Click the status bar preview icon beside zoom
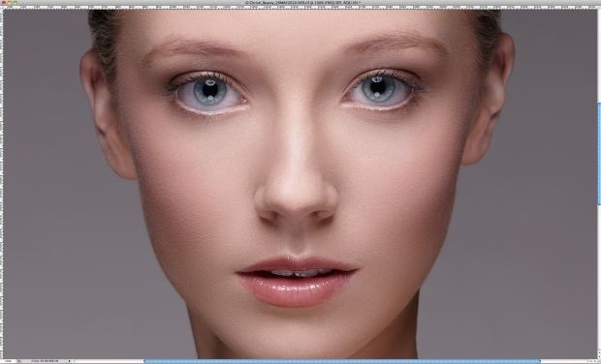601x364 pixels. (18, 361)
